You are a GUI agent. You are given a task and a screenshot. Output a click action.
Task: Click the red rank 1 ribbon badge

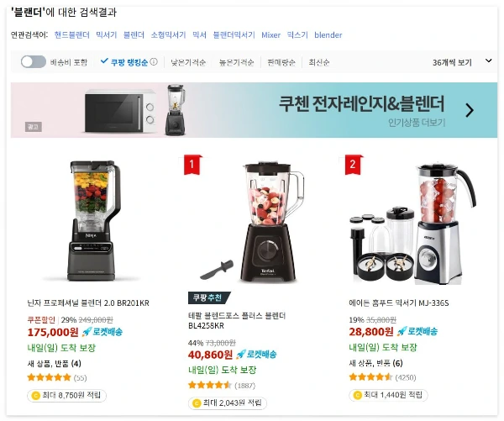point(192,165)
